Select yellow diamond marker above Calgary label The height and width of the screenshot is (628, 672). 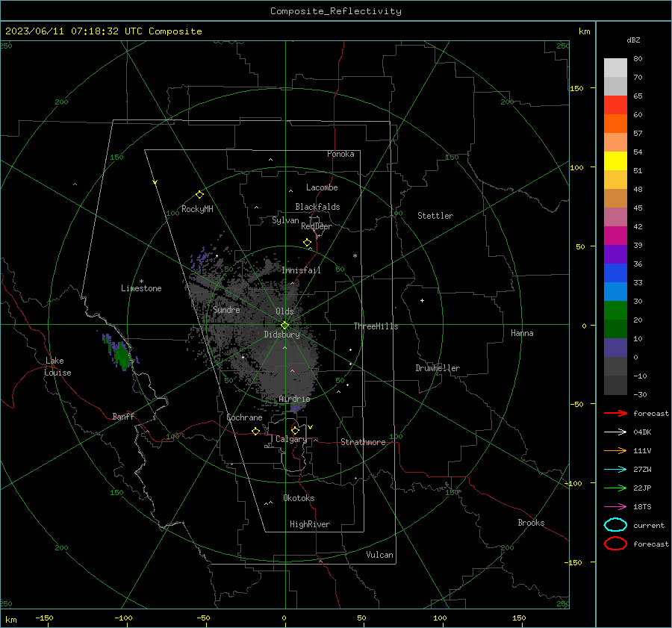(295, 430)
